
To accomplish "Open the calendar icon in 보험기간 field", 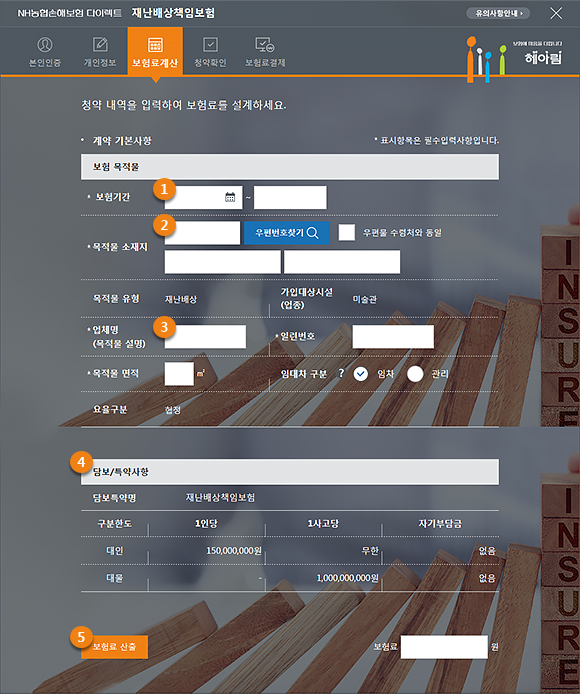I will [x=230, y=197].
